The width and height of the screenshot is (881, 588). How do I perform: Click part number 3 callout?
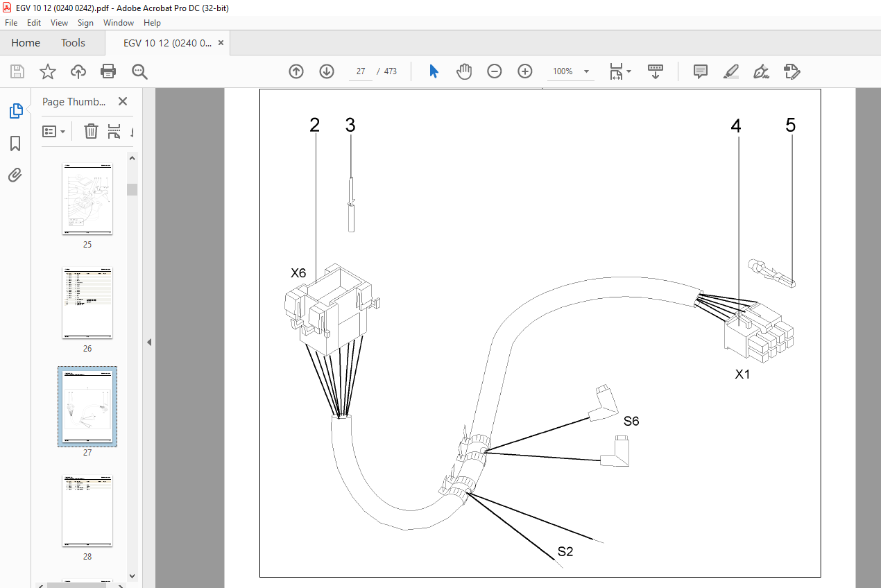(x=350, y=126)
